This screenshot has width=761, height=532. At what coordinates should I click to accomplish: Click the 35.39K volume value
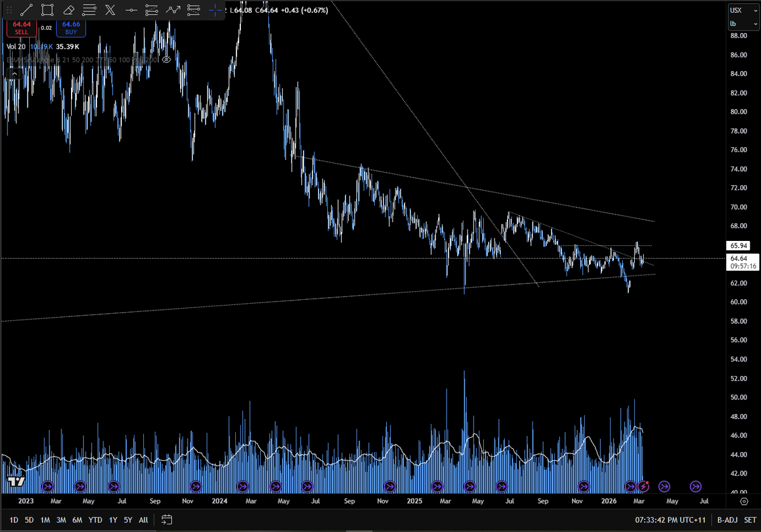pyautogui.click(x=67, y=47)
